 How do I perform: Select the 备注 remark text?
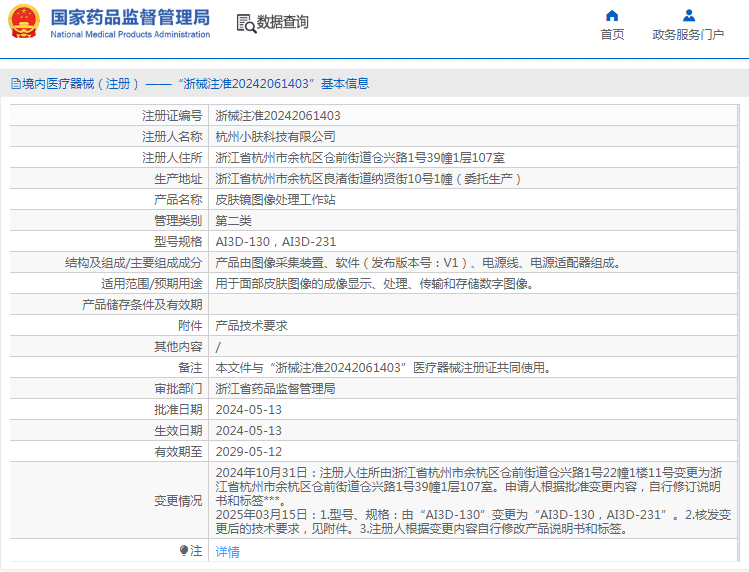tap(384, 368)
